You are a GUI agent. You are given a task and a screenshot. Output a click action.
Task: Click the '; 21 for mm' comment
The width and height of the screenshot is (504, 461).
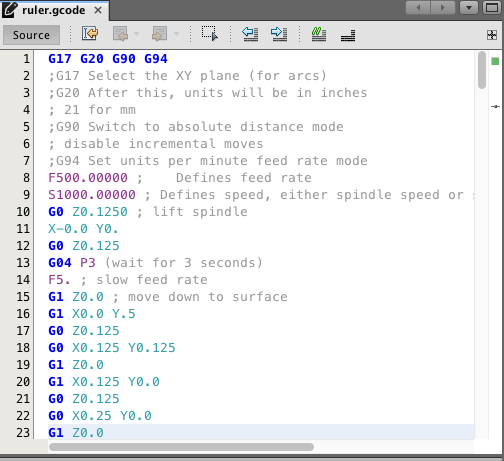[x=92, y=110]
